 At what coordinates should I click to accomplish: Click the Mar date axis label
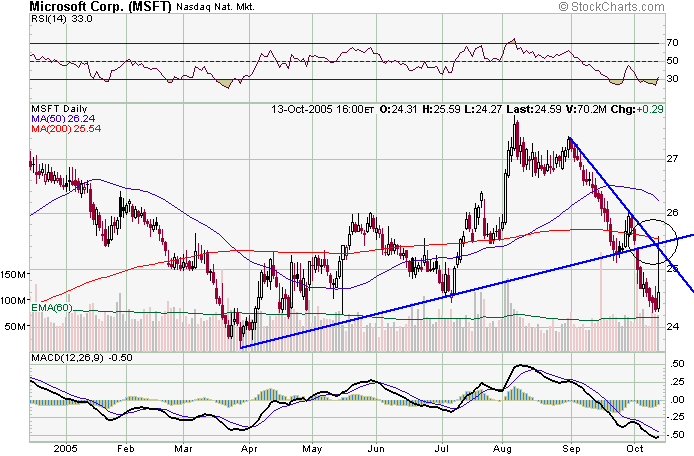pyautogui.click(x=183, y=448)
